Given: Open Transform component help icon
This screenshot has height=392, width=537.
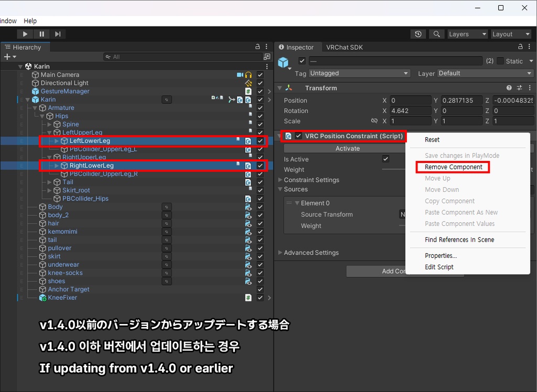Looking at the screenshot, I should [x=509, y=88].
